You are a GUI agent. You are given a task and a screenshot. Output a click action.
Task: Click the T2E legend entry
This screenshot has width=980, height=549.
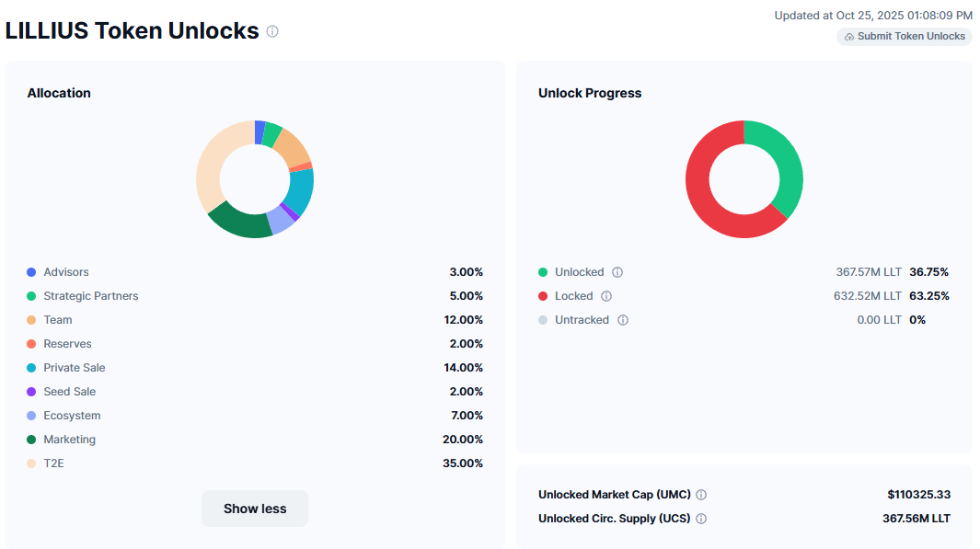point(53,463)
